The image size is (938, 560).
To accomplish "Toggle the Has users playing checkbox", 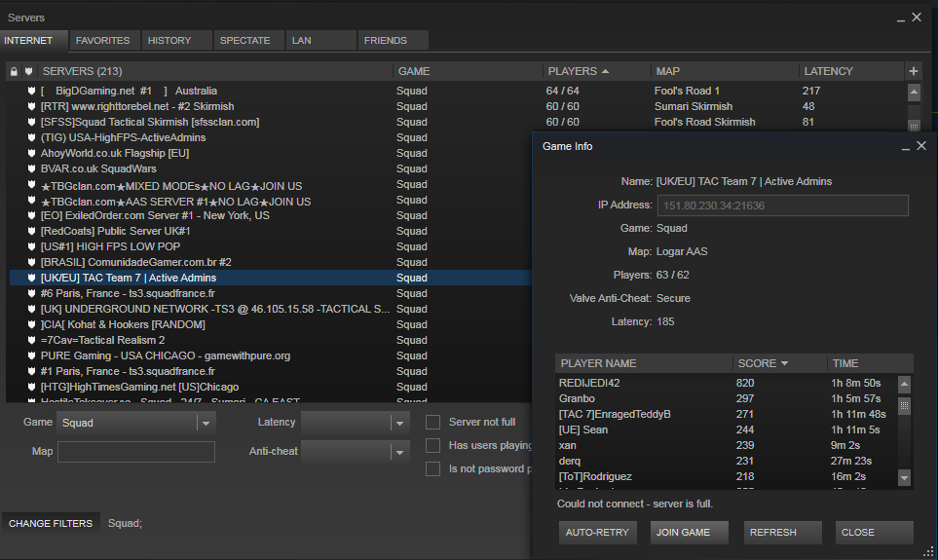I will coord(432,445).
